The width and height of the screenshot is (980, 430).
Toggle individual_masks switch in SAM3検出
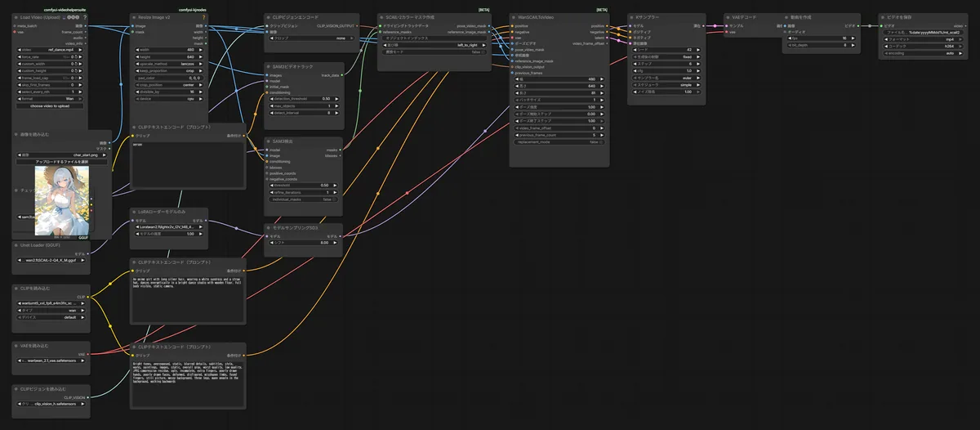[x=303, y=199]
